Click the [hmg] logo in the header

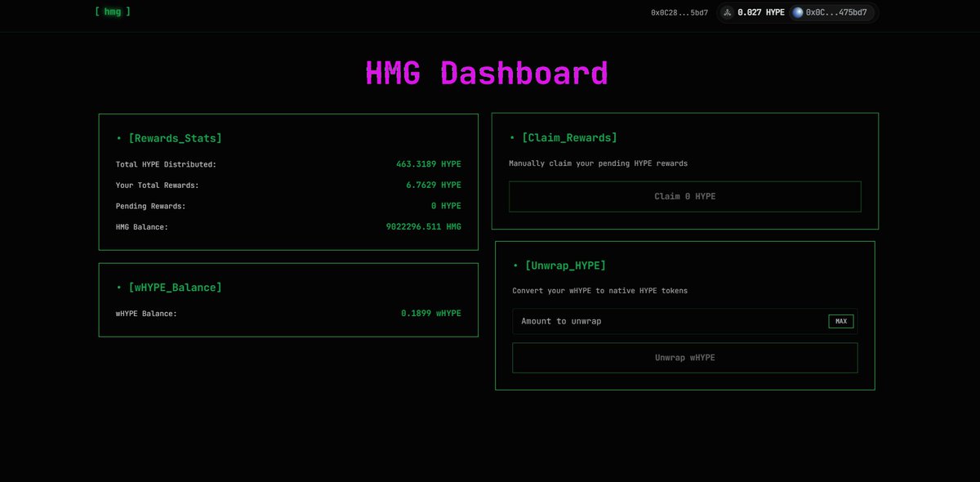[113, 11]
